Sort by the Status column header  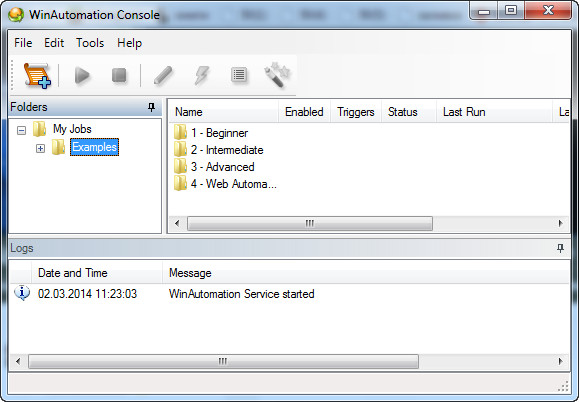pyautogui.click(x=408, y=112)
